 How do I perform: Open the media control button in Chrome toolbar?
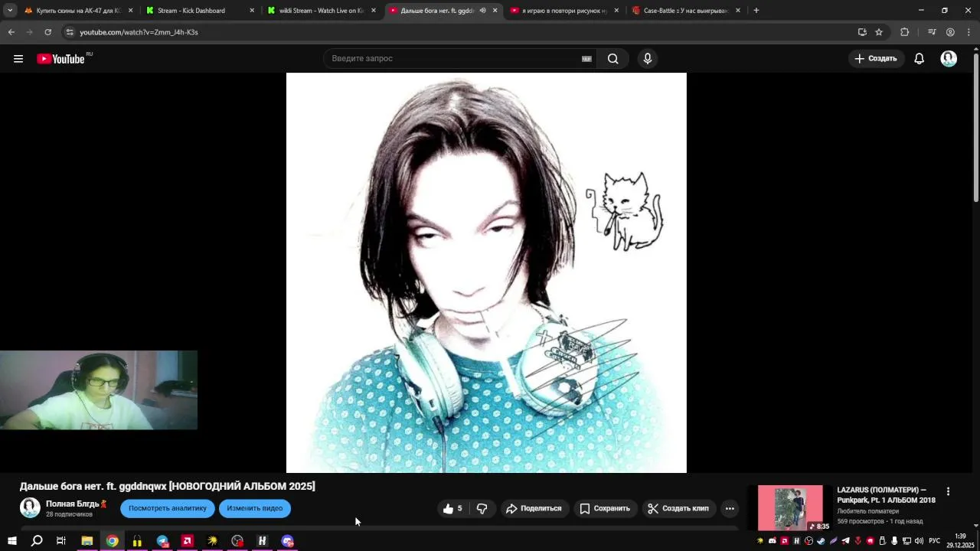932,32
